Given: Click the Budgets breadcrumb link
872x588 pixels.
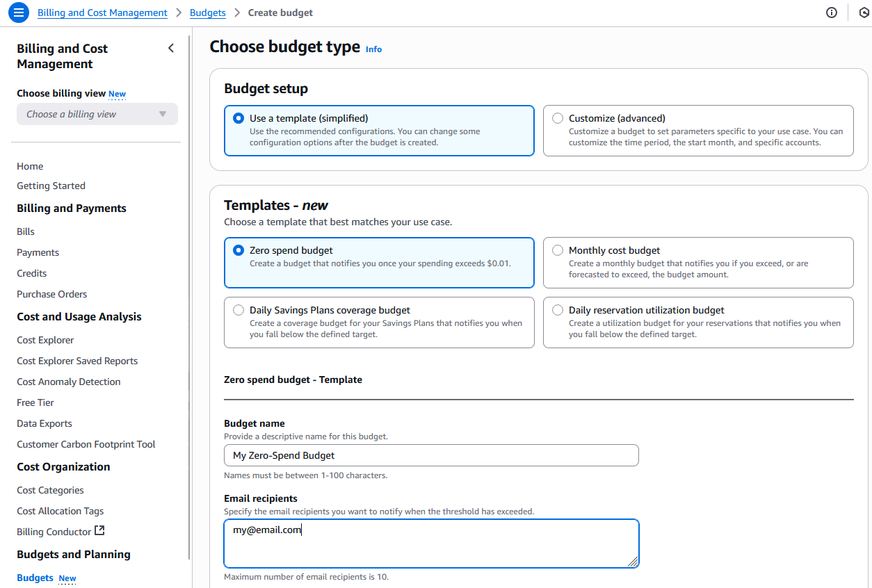Looking at the screenshot, I should tap(207, 13).
